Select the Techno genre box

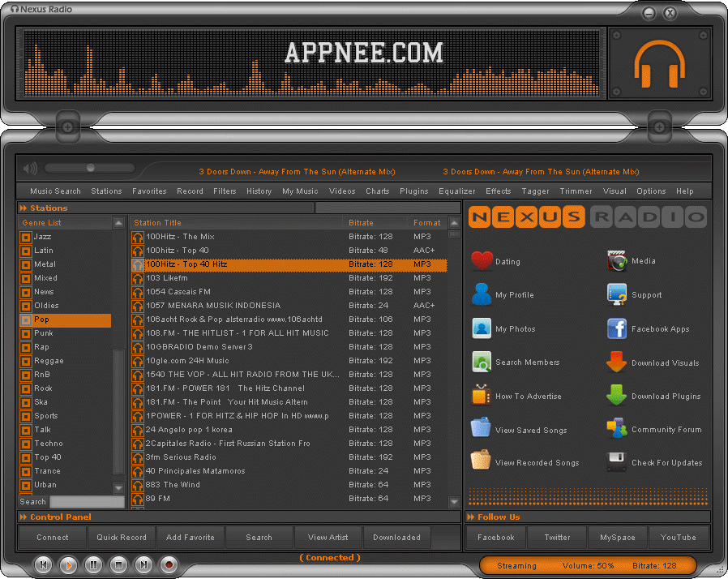click(x=25, y=444)
